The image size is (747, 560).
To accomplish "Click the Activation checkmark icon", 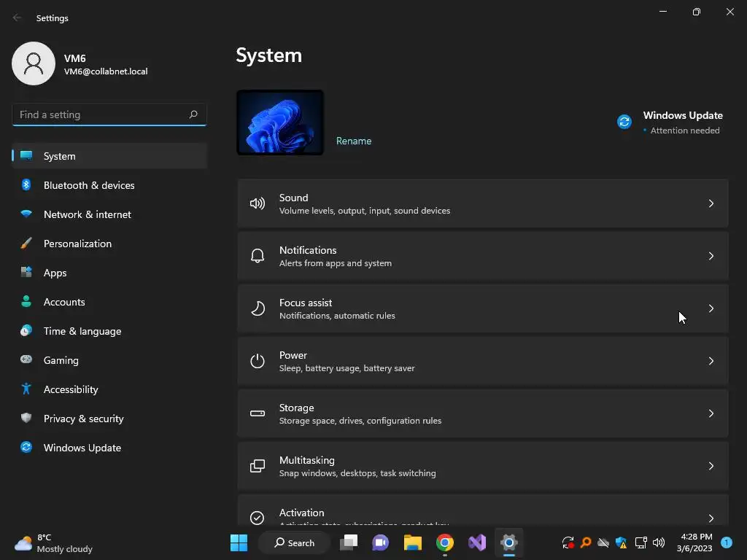I will tap(258, 518).
